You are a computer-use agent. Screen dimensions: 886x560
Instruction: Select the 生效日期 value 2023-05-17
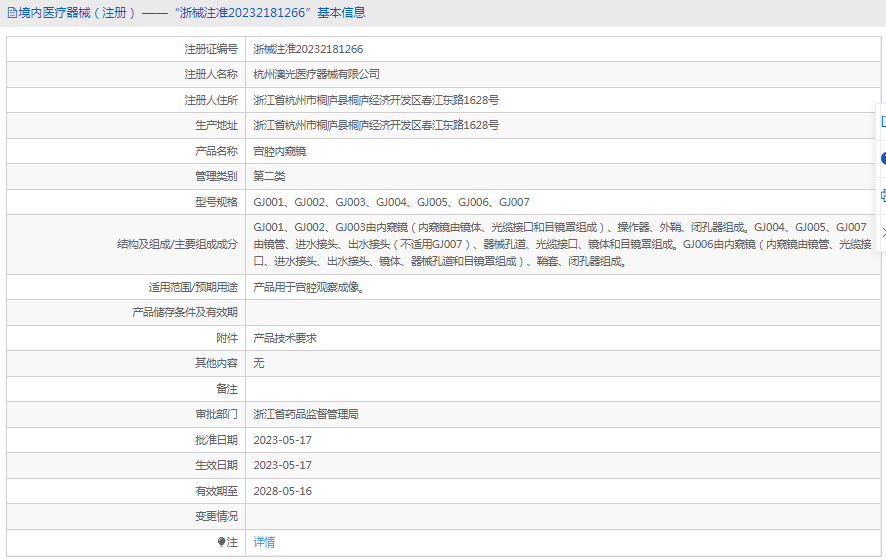(x=283, y=465)
